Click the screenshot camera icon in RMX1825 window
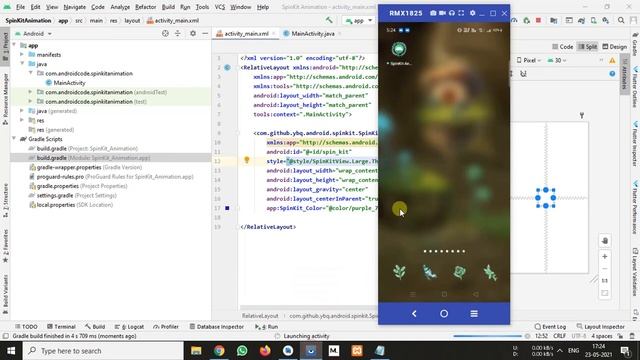640x360 pixels. 433,13
